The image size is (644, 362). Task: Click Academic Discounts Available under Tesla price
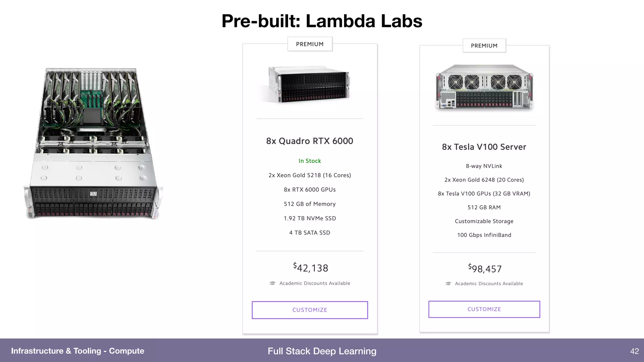(489, 283)
